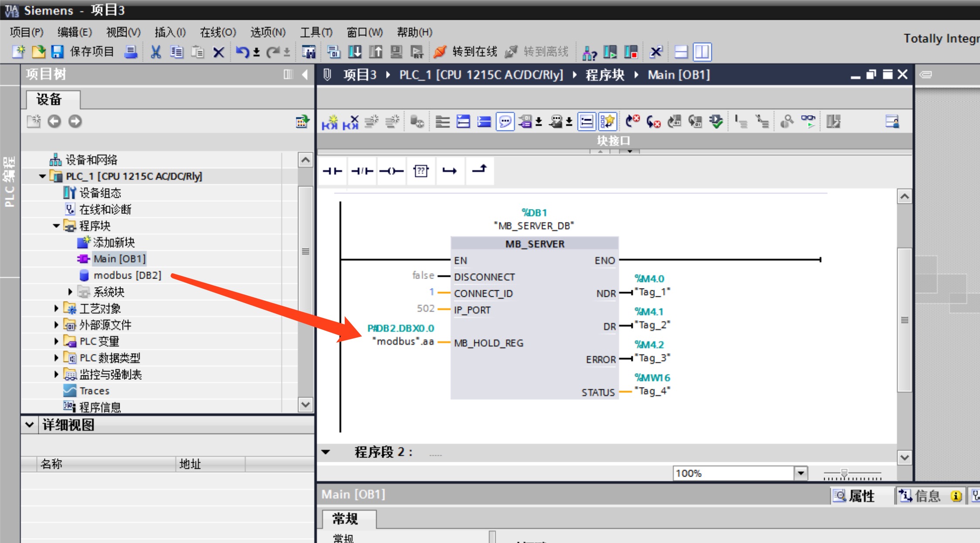This screenshot has height=543, width=980.
Task: Select modbus [DB2] in project tree
Action: [127, 275]
